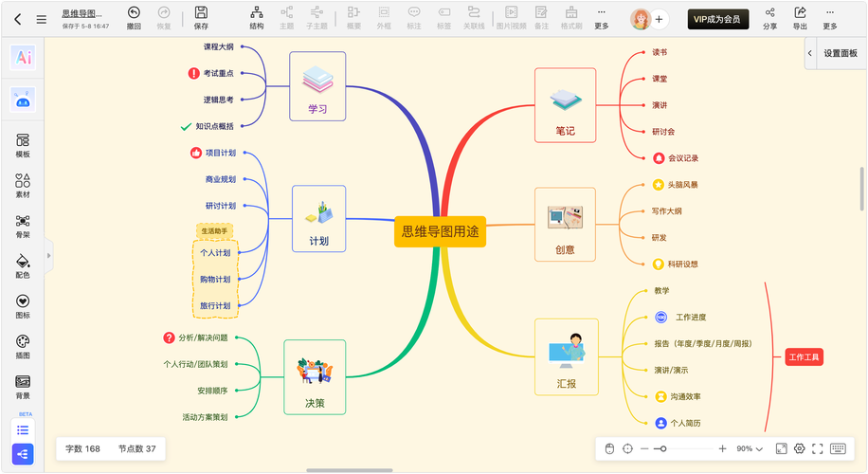Open the 结构 structure menu
Image resolution: width=868 pixels, height=474 pixels.
257,18
